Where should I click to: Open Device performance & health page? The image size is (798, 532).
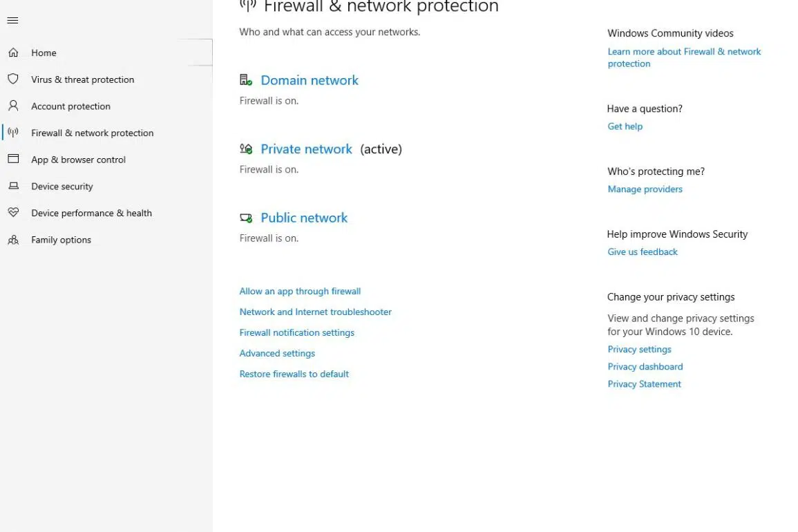(x=92, y=213)
